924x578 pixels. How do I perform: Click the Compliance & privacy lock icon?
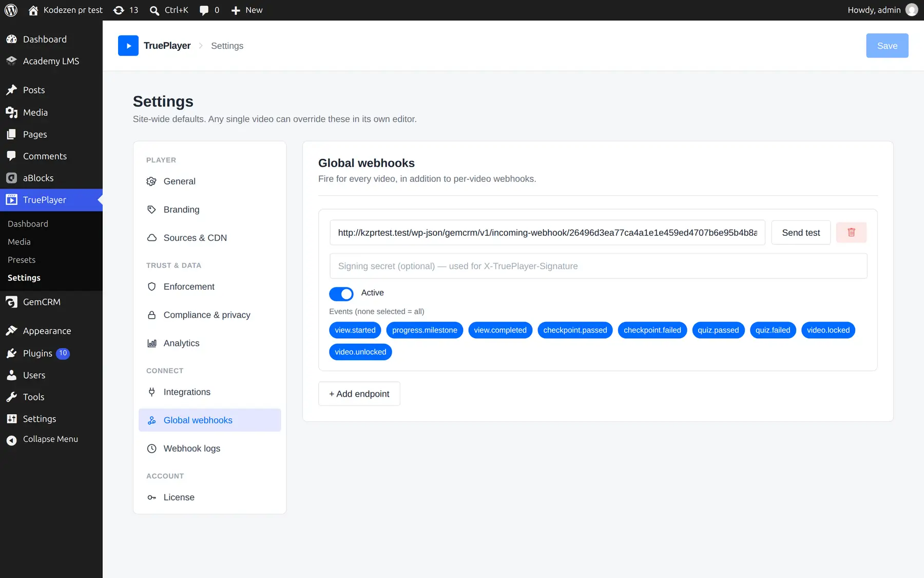151,315
